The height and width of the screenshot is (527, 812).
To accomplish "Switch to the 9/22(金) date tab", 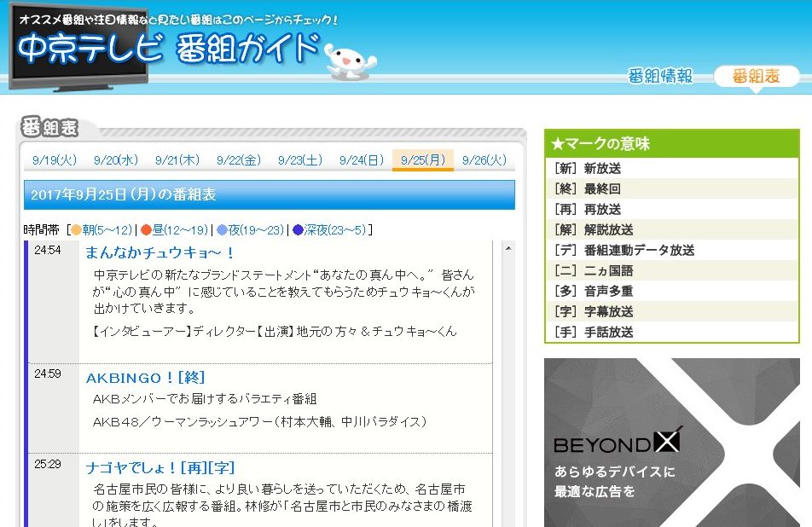I will tap(239, 160).
